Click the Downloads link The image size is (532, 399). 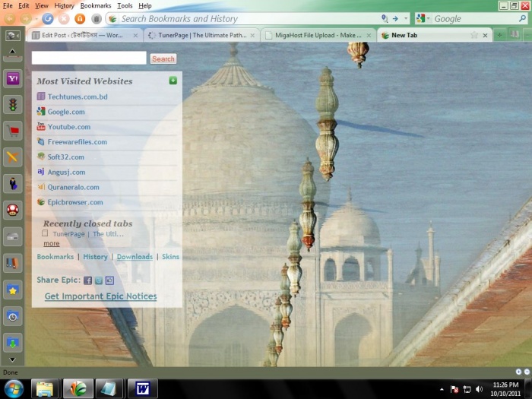pos(135,257)
